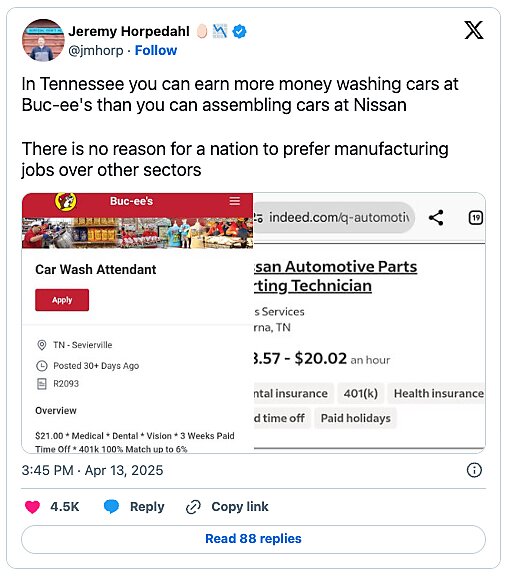
Task: Like the tweet with the heart icon
Action: click(32, 507)
